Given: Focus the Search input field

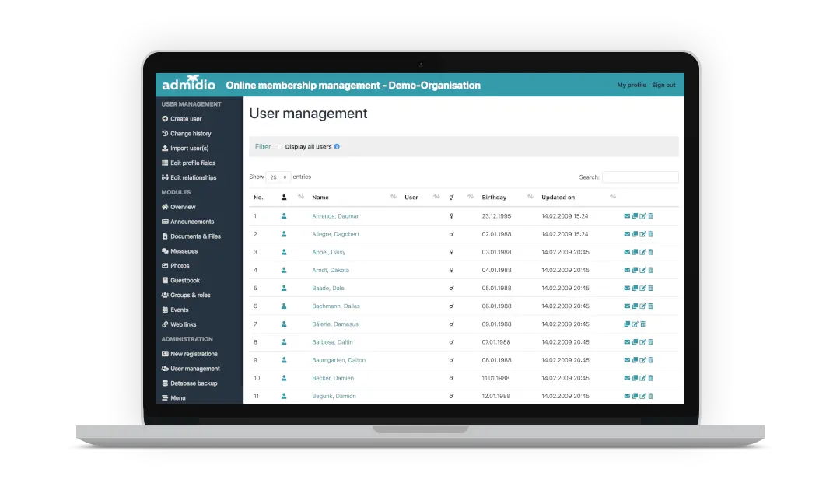Looking at the screenshot, I should click(640, 177).
